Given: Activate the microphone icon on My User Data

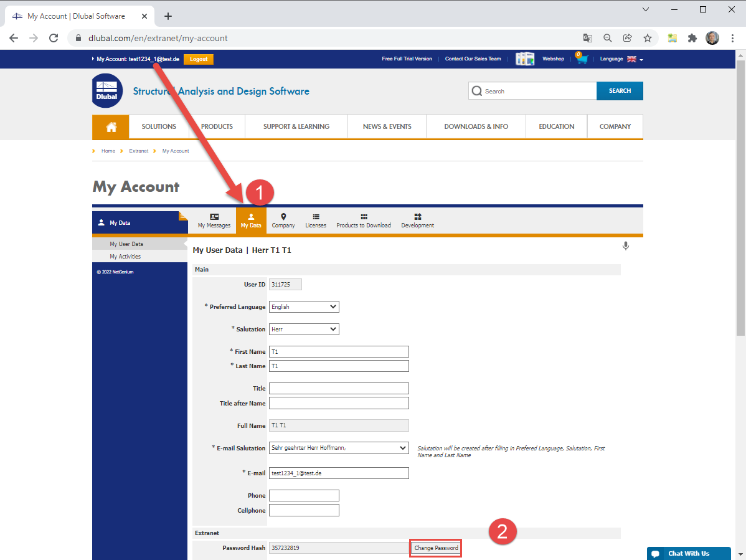Looking at the screenshot, I should (x=626, y=245).
